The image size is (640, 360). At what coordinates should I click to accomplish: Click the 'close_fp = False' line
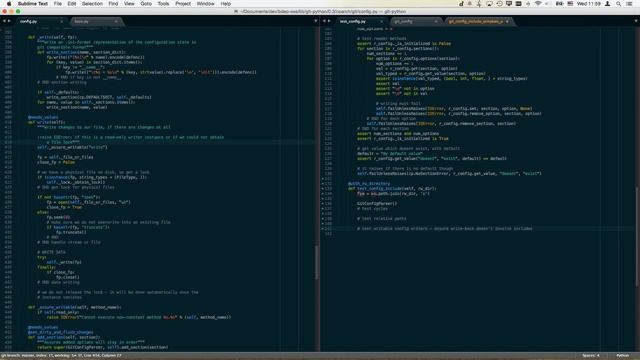[56, 162]
